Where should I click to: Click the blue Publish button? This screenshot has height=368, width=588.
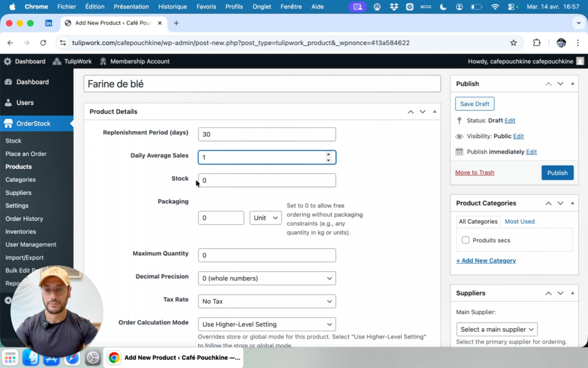pyautogui.click(x=557, y=172)
